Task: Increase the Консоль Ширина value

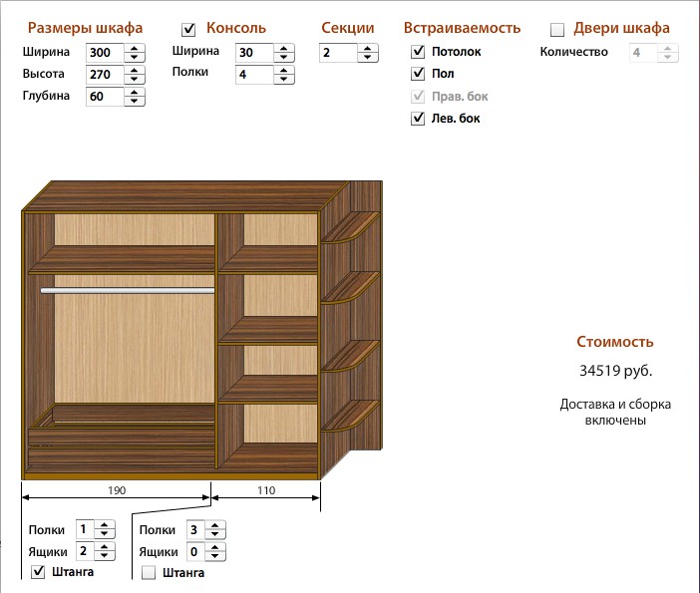Action: point(283,48)
